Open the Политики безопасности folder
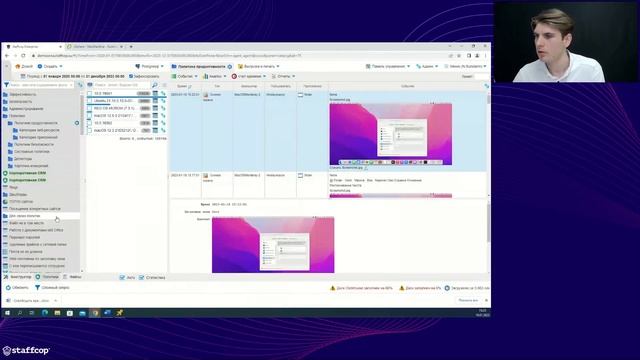This screenshot has width=640, height=360. point(31,144)
